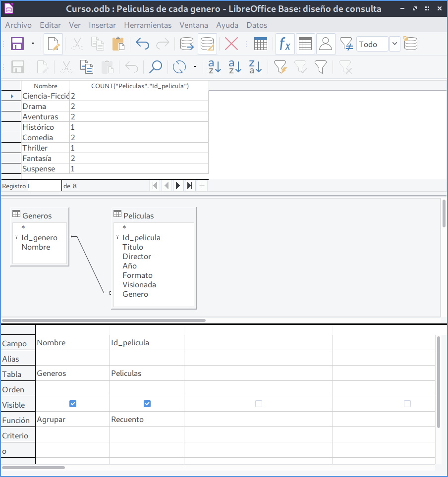Screen dimensions: 448x477
Task: Toggle the Table name row icon
Action: 305,44
